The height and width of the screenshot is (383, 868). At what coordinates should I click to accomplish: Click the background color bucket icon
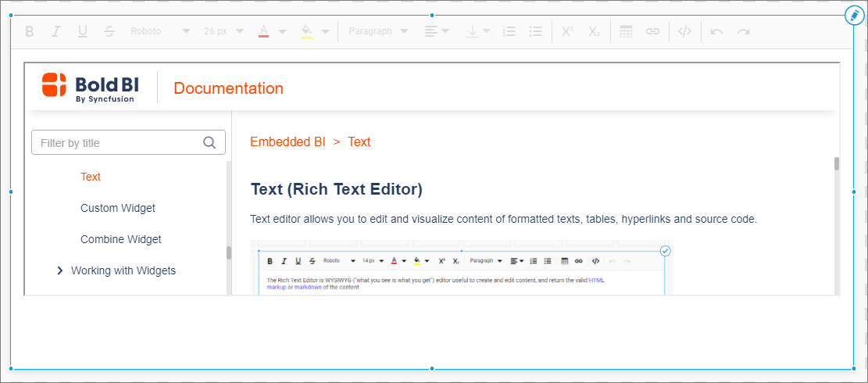coord(307,31)
